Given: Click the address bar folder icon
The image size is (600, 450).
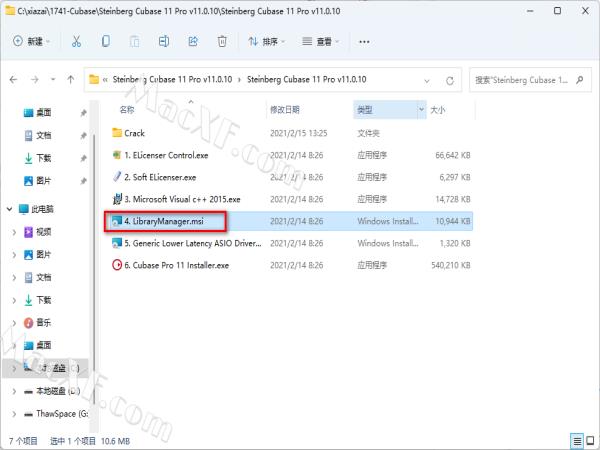Looking at the screenshot, I should 94,80.
